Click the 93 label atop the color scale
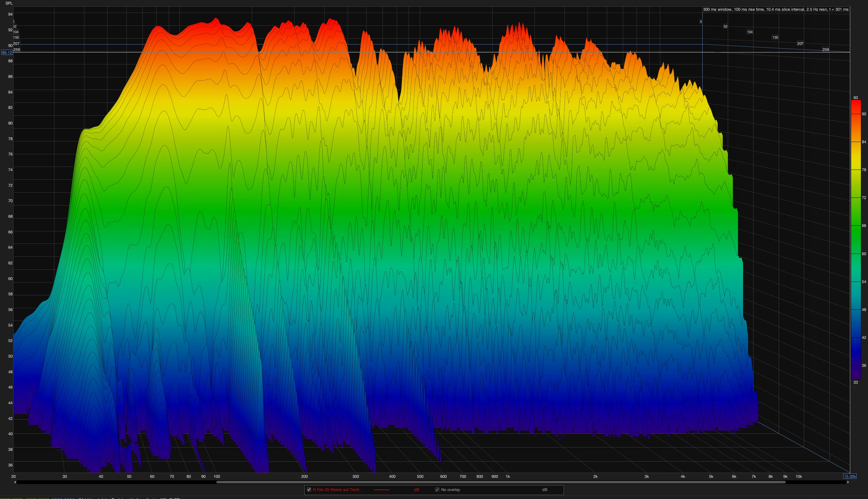This screenshot has height=499, width=868. click(x=856, y=98)
